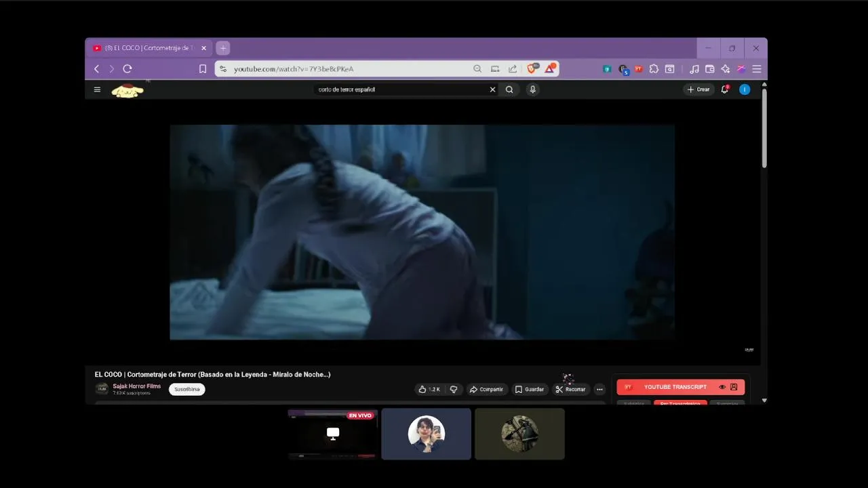Click the Suscribirse button

(187, 389)
